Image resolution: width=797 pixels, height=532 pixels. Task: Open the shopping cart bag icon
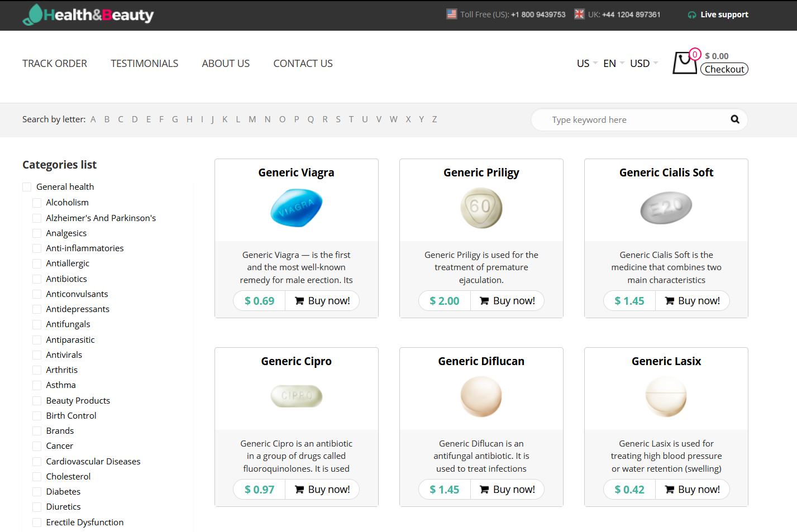coord(685,63)
